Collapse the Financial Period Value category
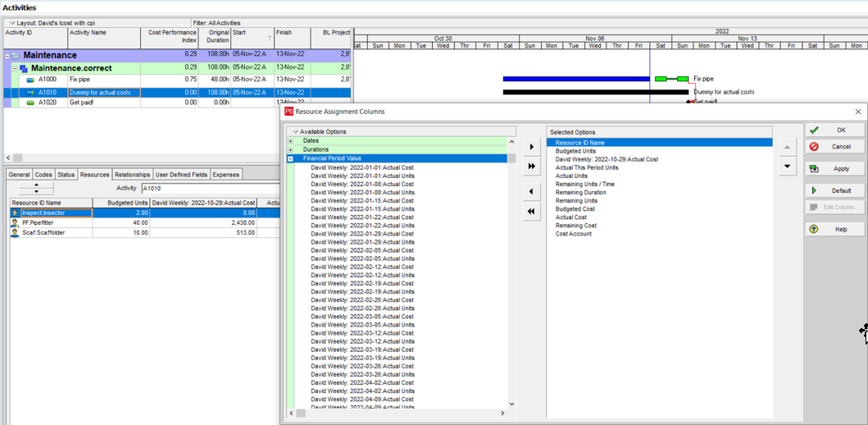 tap(290, 159)
